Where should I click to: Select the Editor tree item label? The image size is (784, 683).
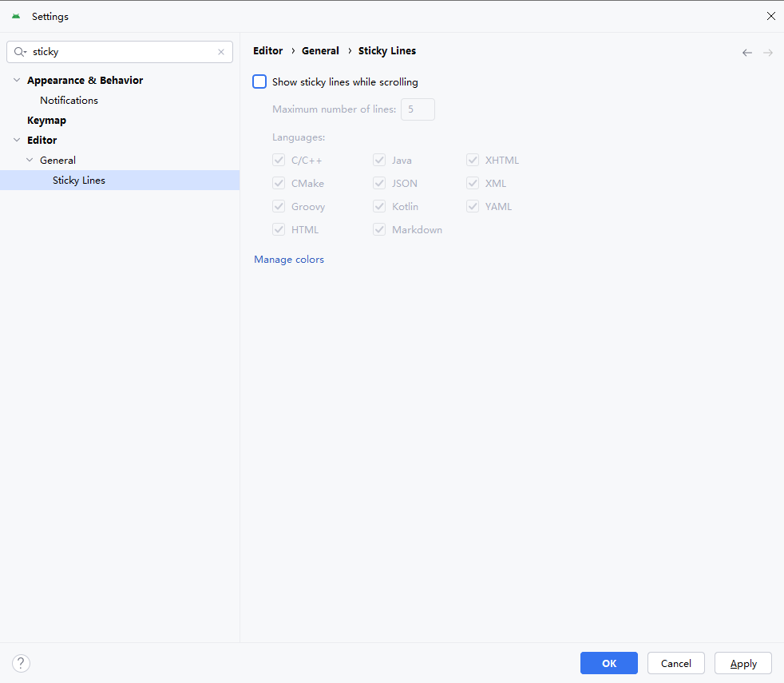pos(42,140)
